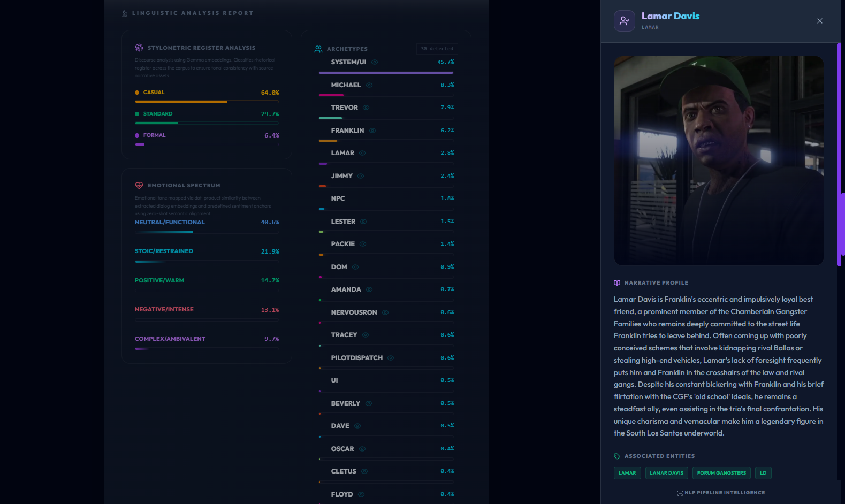Screen dimensions: 845x504
Task: Toggle the eye icon beside DOM
Action: click(355, 267)
